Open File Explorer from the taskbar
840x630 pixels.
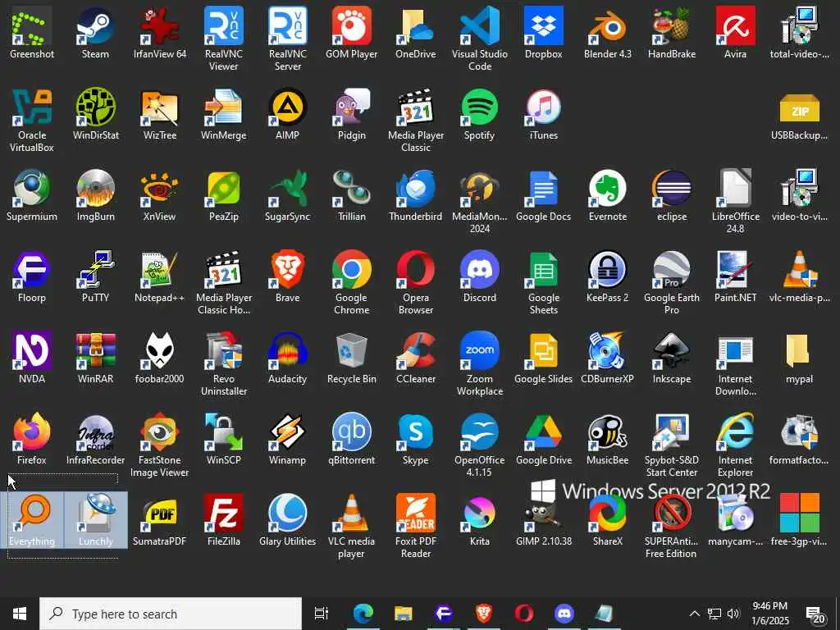404,614
